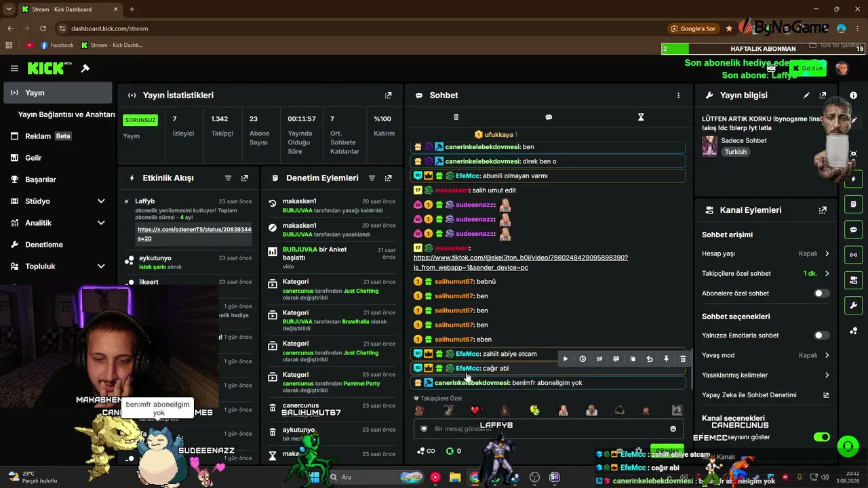This screenshot has height=488, width=868.
Task: Reload the page with browser refresh button
Action: tap(43, 28)
